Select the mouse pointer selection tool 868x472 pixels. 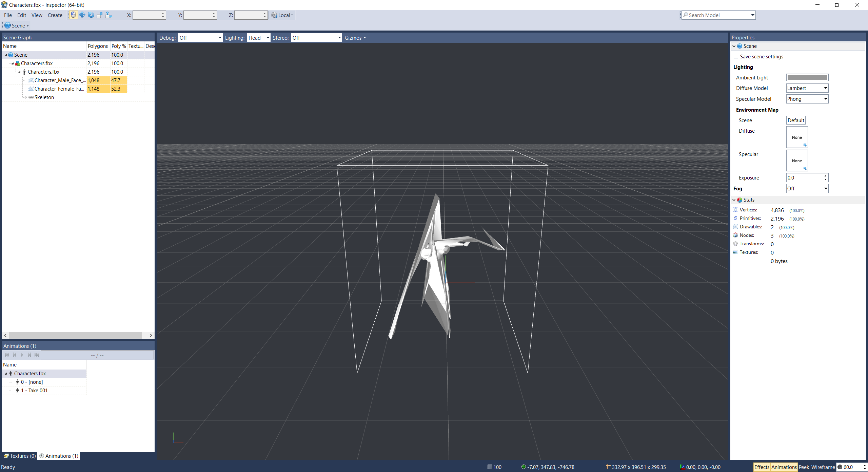(73, 15)
